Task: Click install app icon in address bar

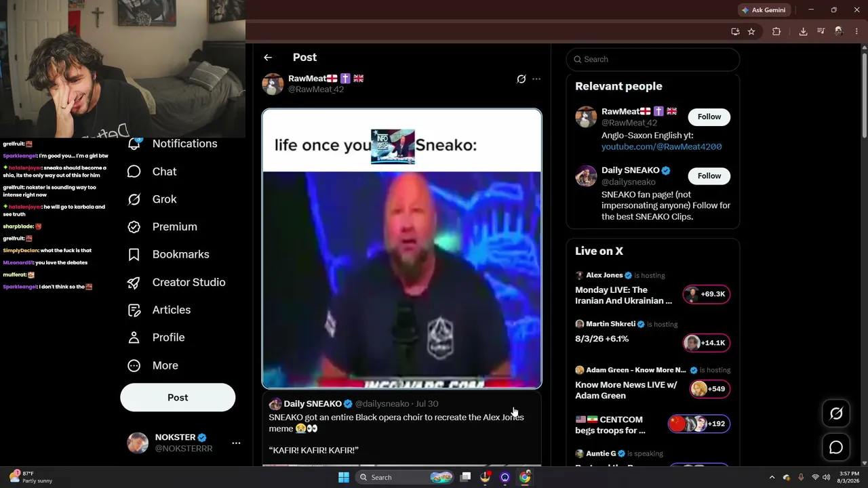Action: coord(735,31)
